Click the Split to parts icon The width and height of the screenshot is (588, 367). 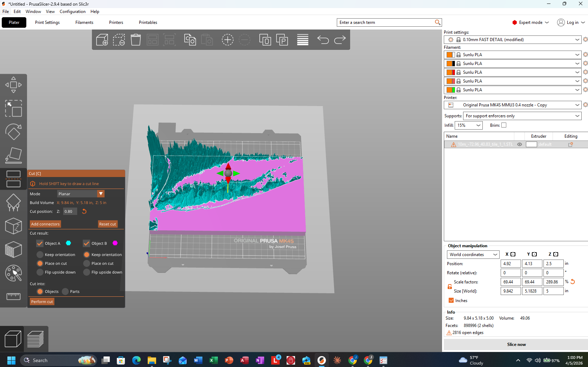pyautogui.click(x=282, y=40)
